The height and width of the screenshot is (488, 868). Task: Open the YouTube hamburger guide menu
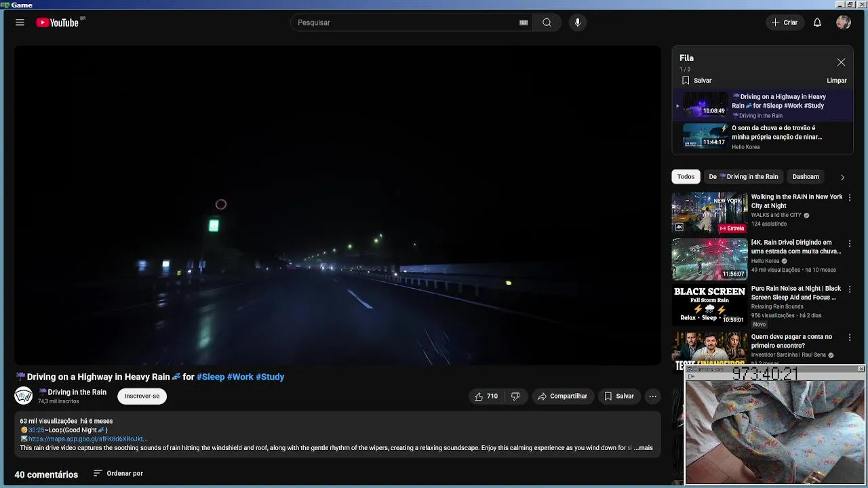[20, 22]
